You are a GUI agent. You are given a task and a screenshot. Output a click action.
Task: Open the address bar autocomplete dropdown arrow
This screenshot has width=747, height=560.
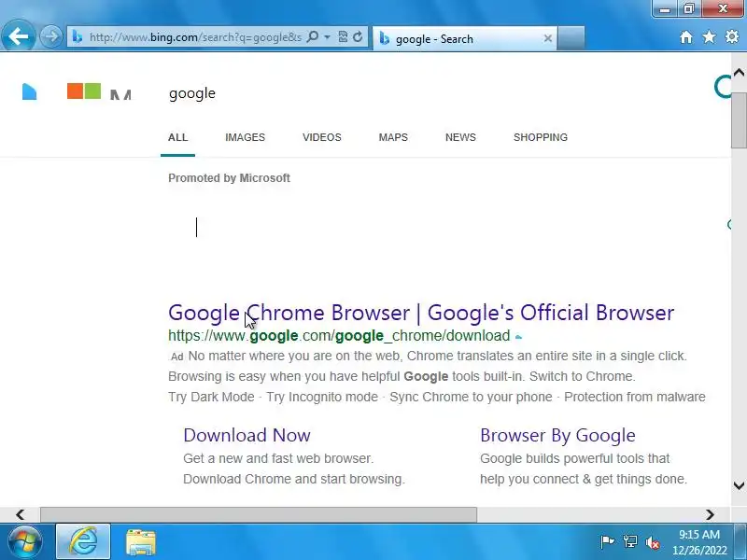tap(328, 36)
